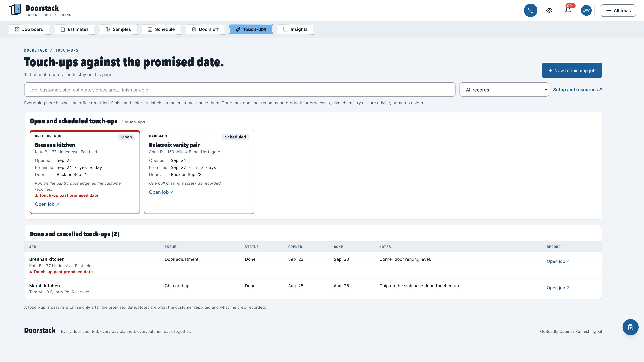Click the New refinishing job button
644x362 pixels.
click(572, 70)
